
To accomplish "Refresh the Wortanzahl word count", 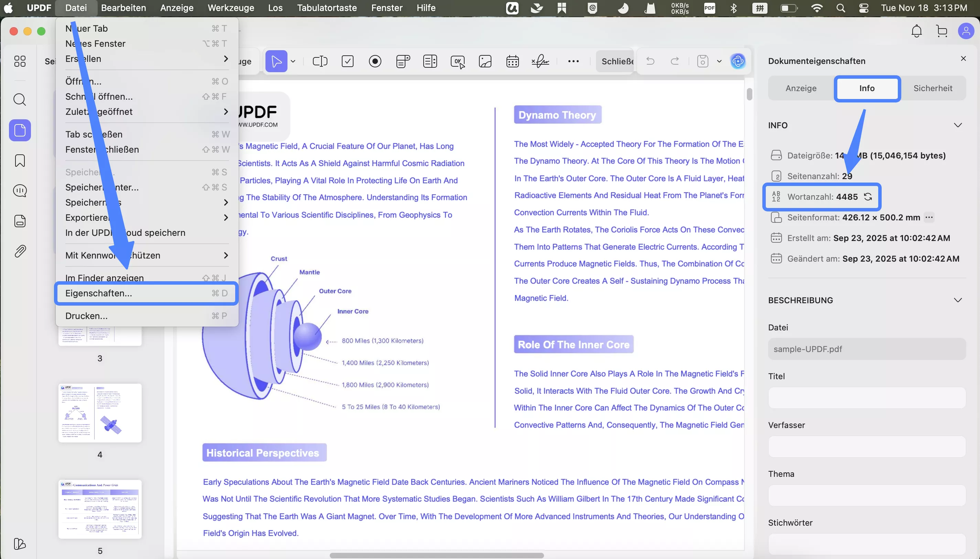I will click(x=868, y=197).
